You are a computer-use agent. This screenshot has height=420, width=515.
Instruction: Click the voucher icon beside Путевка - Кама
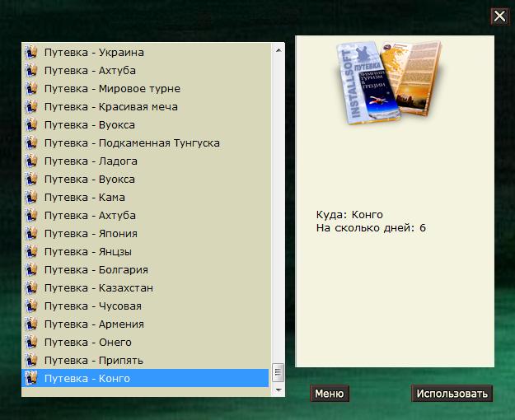31,198
